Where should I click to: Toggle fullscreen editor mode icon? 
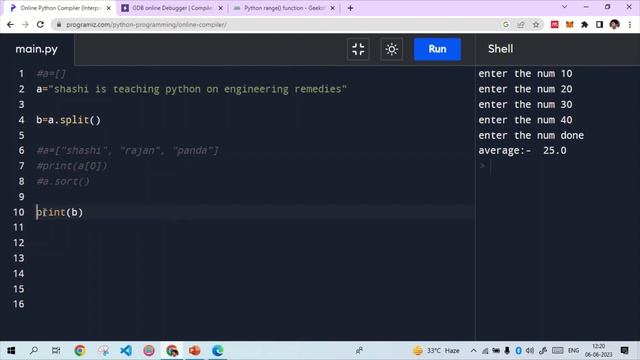coord(358,49)
